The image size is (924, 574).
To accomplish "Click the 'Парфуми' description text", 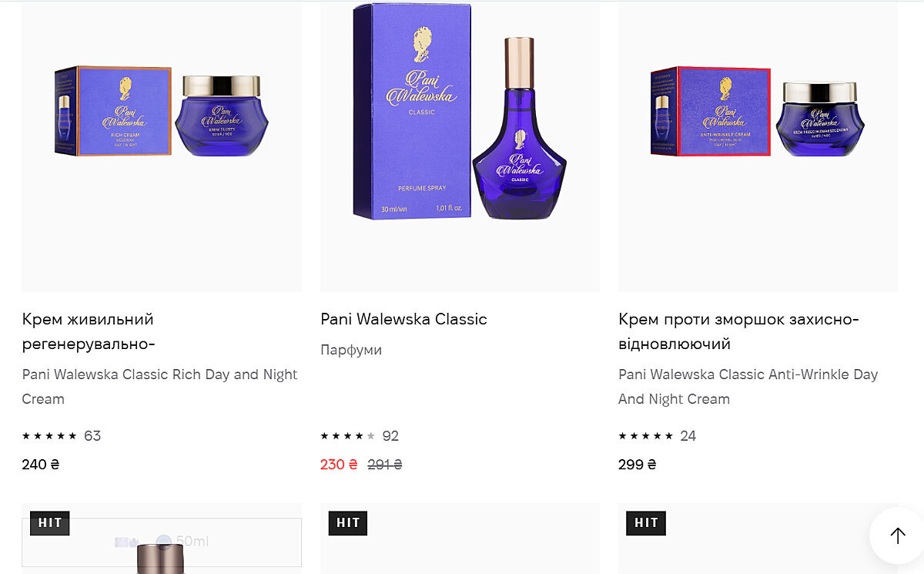I will [351, 350].
